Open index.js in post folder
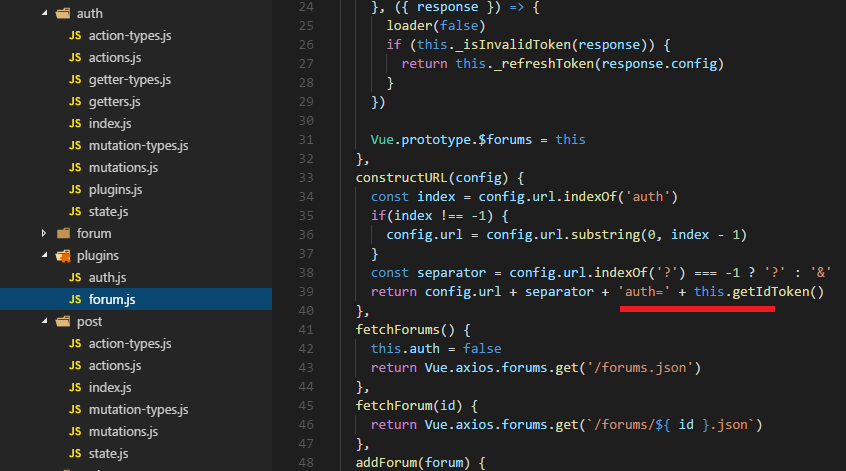This screenshot has height=471, width=846. (110, 388)
